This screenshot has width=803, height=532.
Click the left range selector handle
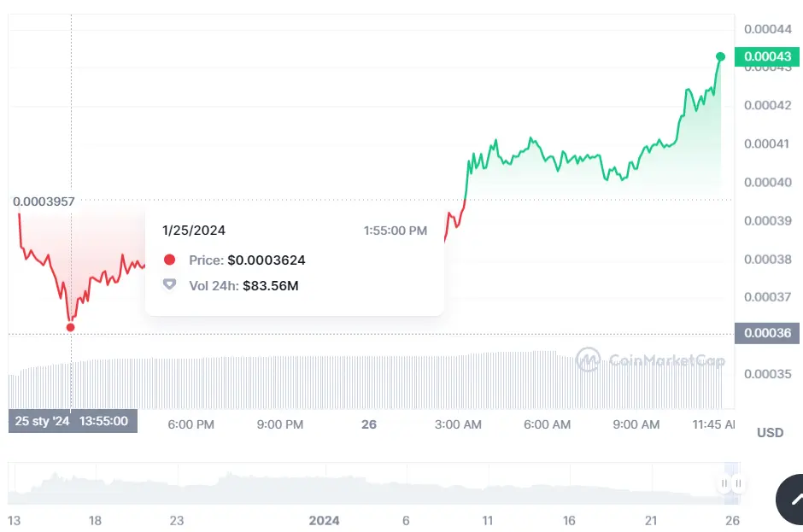[x=725, y=484]
